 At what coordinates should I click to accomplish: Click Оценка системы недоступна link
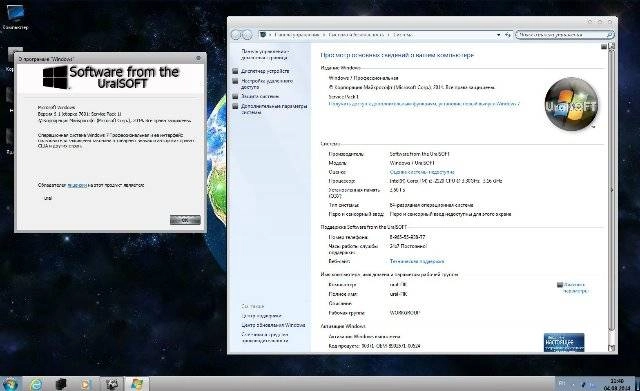[422, 172]
